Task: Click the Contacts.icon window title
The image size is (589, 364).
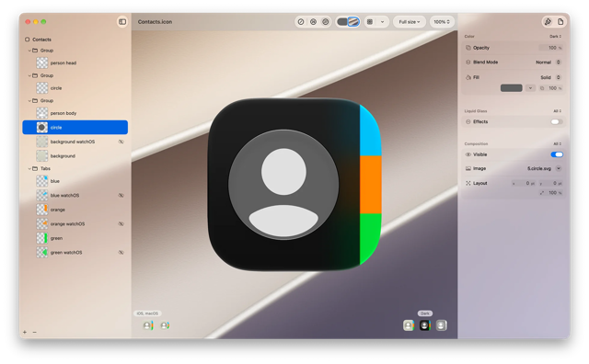Action: (x=155, y=22)
